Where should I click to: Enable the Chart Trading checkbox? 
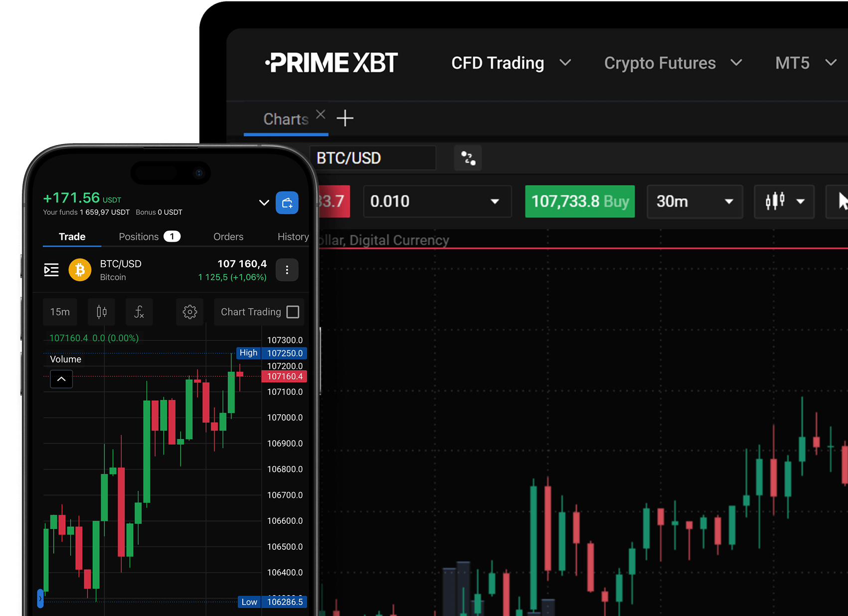point(292,311)
